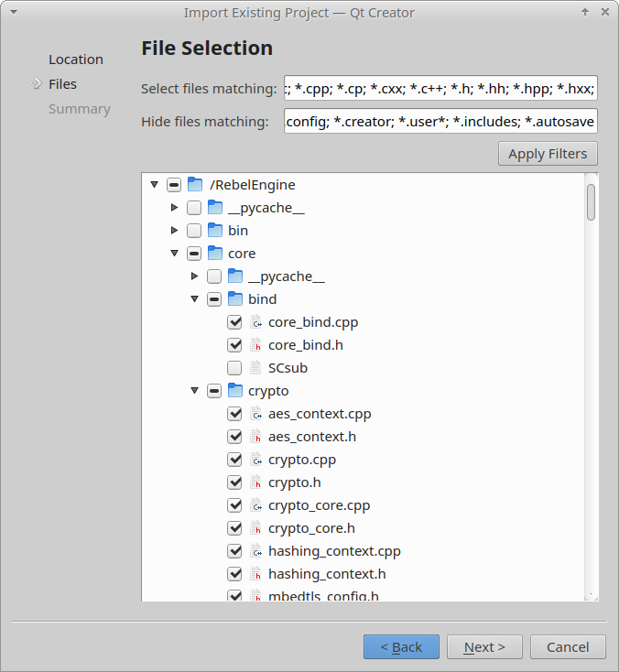Select the Files wizard step
619x672 pixels.
[62, 84]
